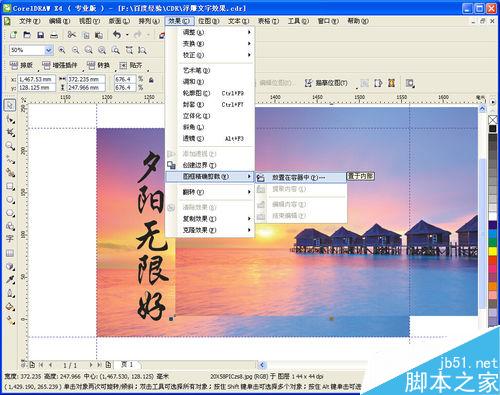Toggle the lock ratio padlock icon
Screen dimensions: 500x395
pyautogui.click(x=151, y=80)
